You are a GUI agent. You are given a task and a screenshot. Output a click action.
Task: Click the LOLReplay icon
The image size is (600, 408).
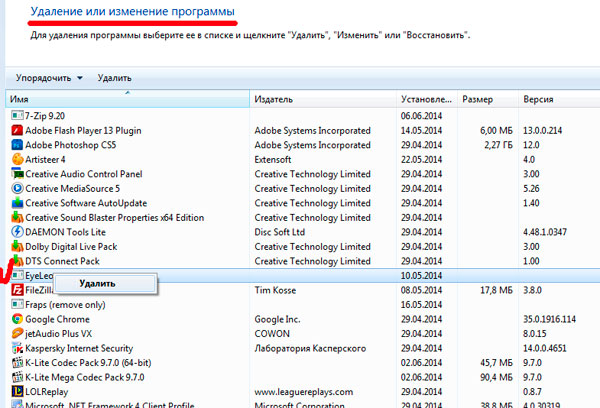17,392
